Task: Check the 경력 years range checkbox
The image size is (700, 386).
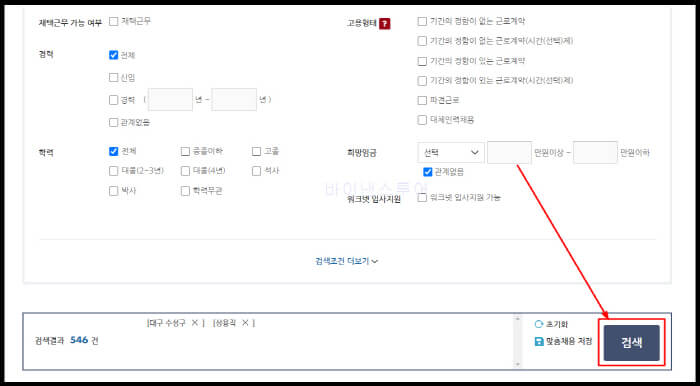Action: click(113, 100)
